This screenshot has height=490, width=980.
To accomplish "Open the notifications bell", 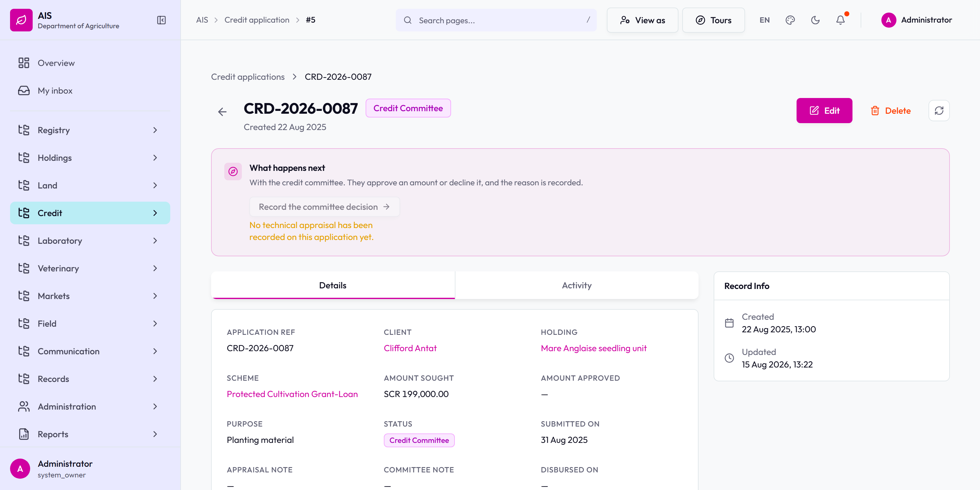I will 840,20.
